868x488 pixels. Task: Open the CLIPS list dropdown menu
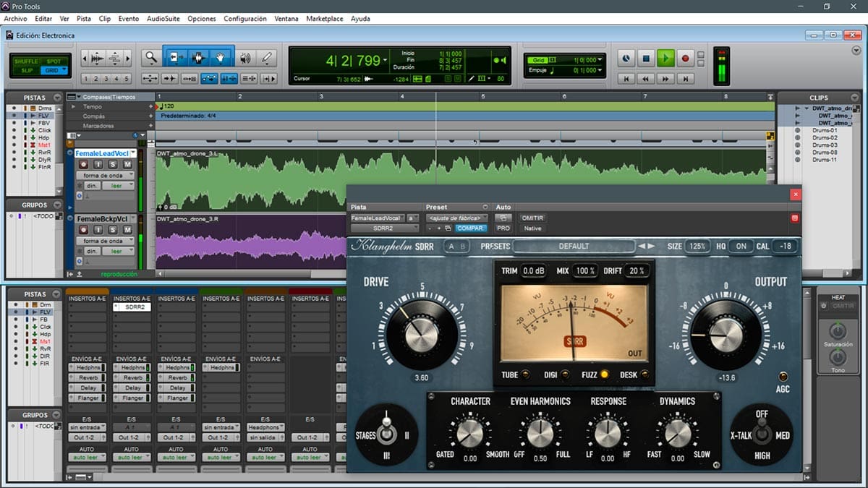point(855,98)
